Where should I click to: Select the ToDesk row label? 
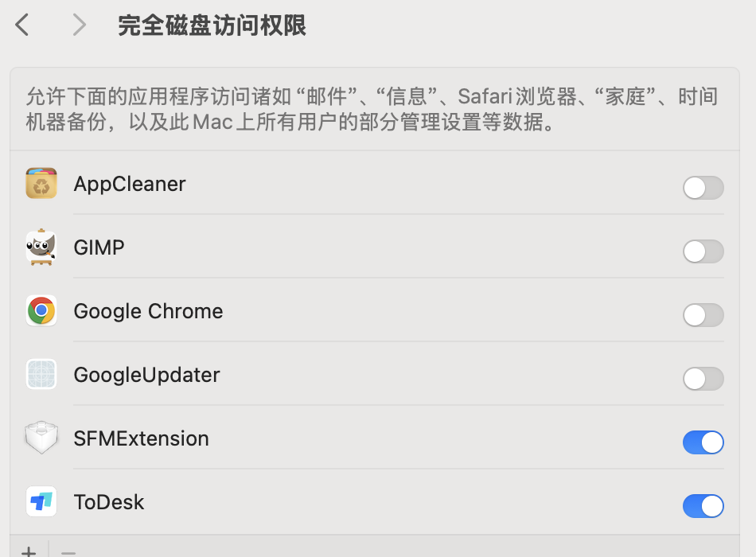pos(108,502)
